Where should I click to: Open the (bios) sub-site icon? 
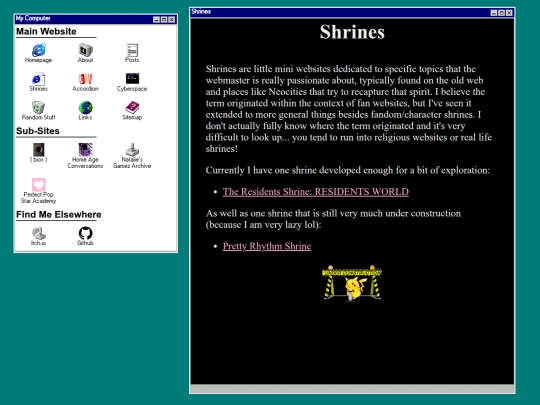coord(38,153)
